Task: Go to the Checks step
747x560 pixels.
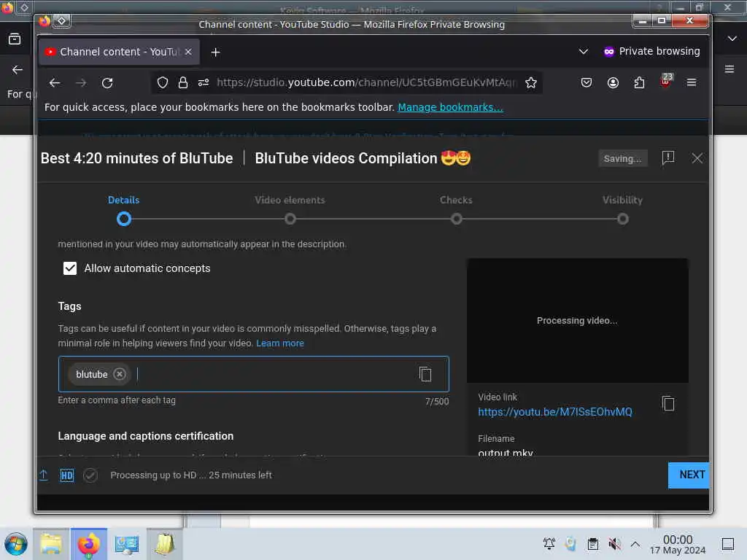Action: coord(457,200)
